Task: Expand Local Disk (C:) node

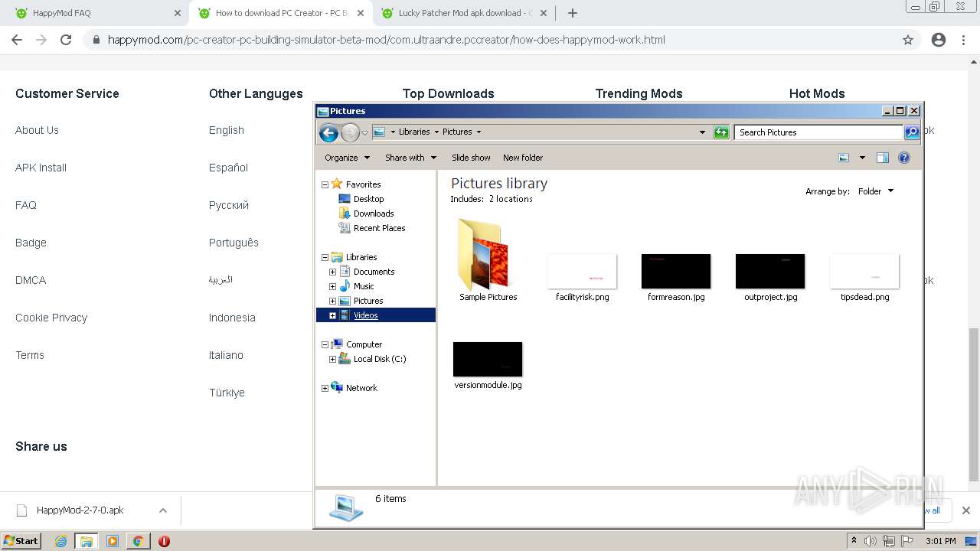Action: [332, 359]
